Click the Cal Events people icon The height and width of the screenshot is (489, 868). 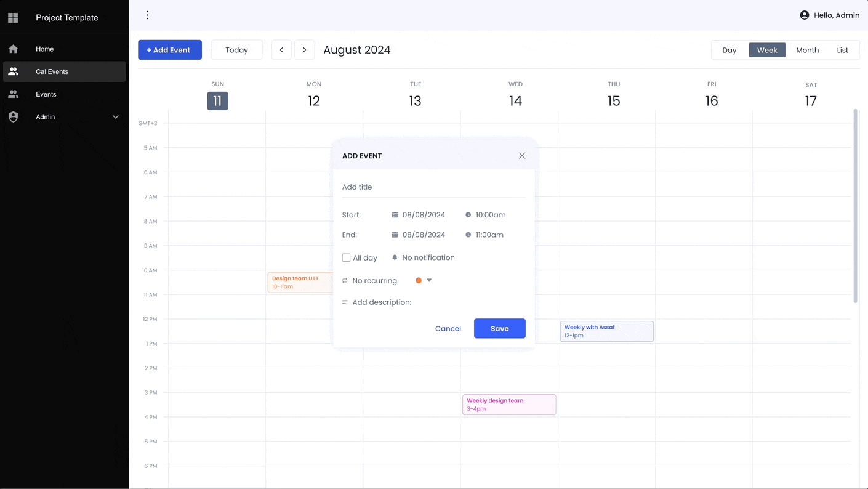[x=13, y=71]
